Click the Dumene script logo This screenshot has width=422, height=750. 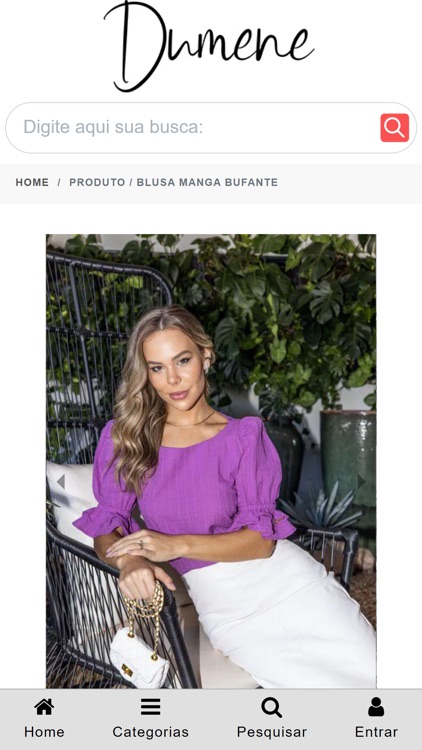click(209, 46)
